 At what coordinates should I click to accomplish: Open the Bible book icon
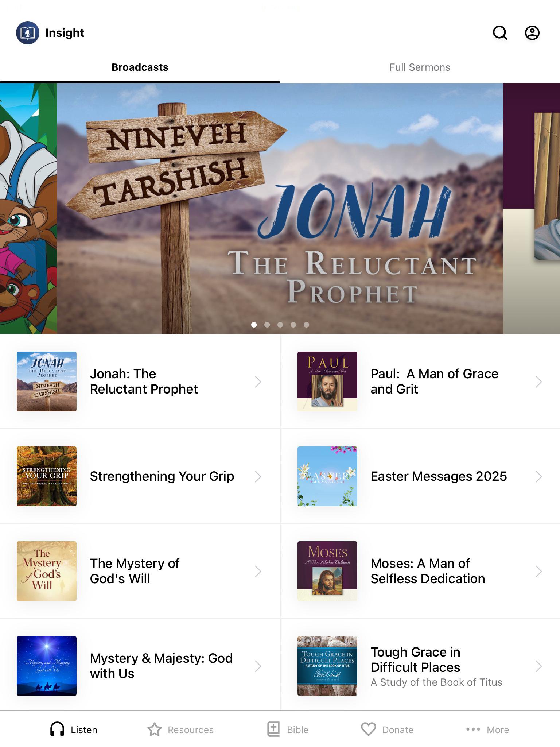pos(273,729)
